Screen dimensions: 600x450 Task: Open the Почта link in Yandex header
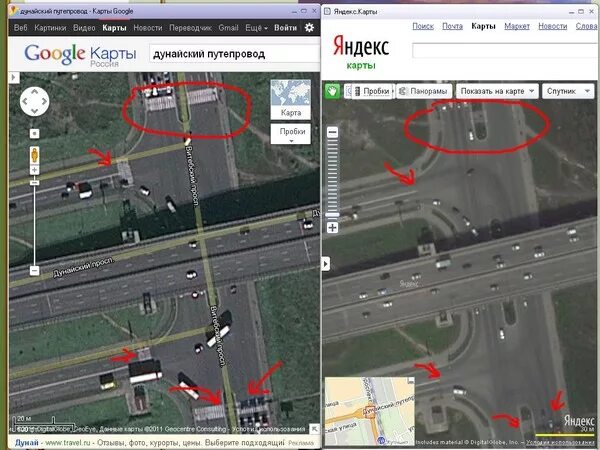pos(452,26)
